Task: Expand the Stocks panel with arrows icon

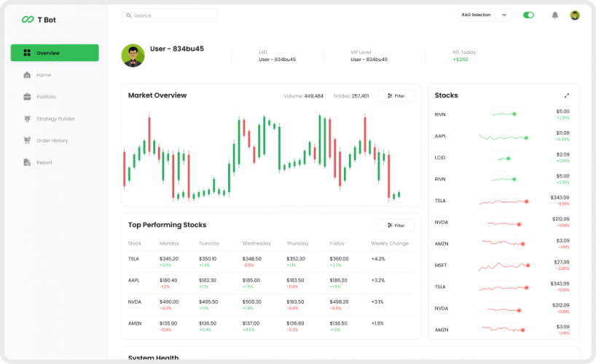Action: click(x=567, y=95)
